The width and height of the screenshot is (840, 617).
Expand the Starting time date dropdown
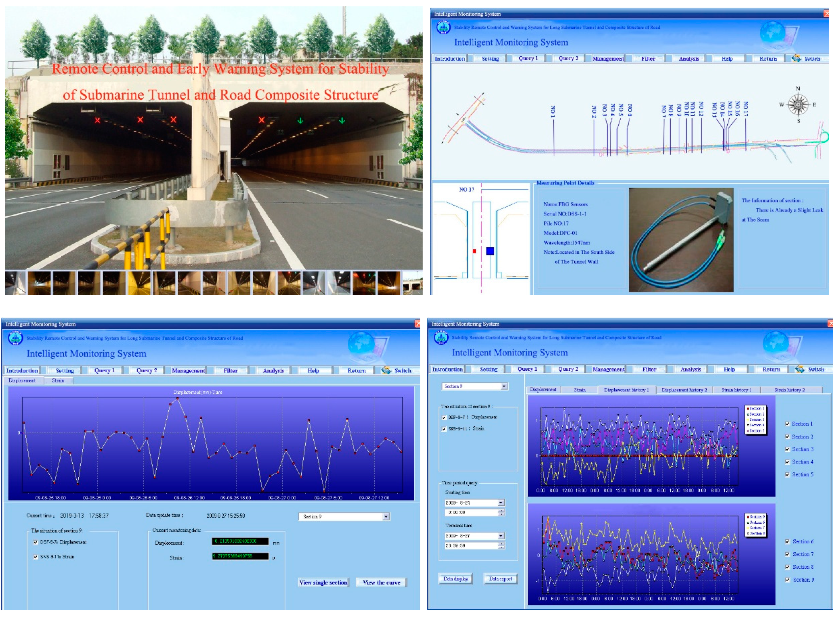coord(501,503)
